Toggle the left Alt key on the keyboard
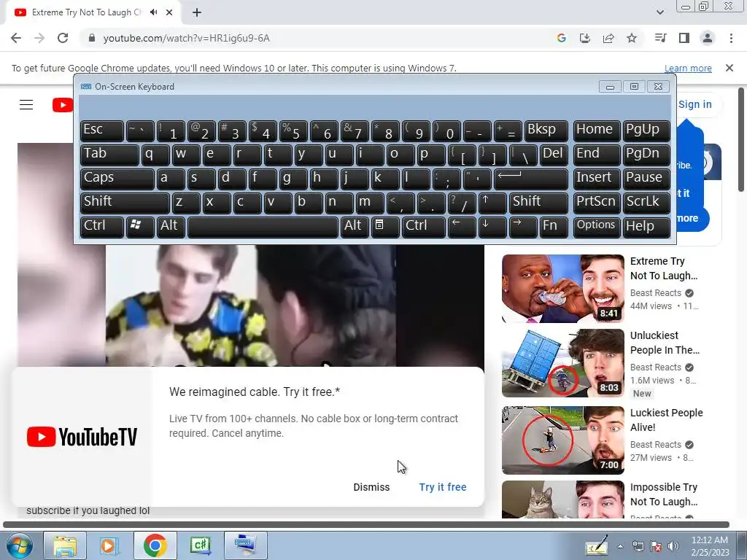This screenshot has height=560, width=747. pos(171,227)
